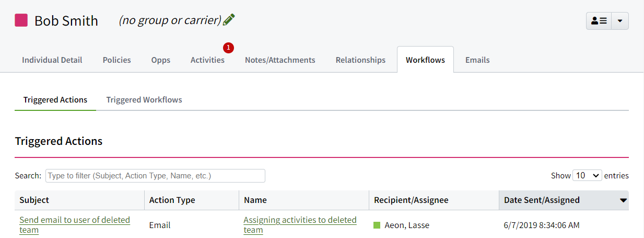Screen dimensions: 644x238
Task: Switch to the Individual Detail tab
Action: point(52,60)
